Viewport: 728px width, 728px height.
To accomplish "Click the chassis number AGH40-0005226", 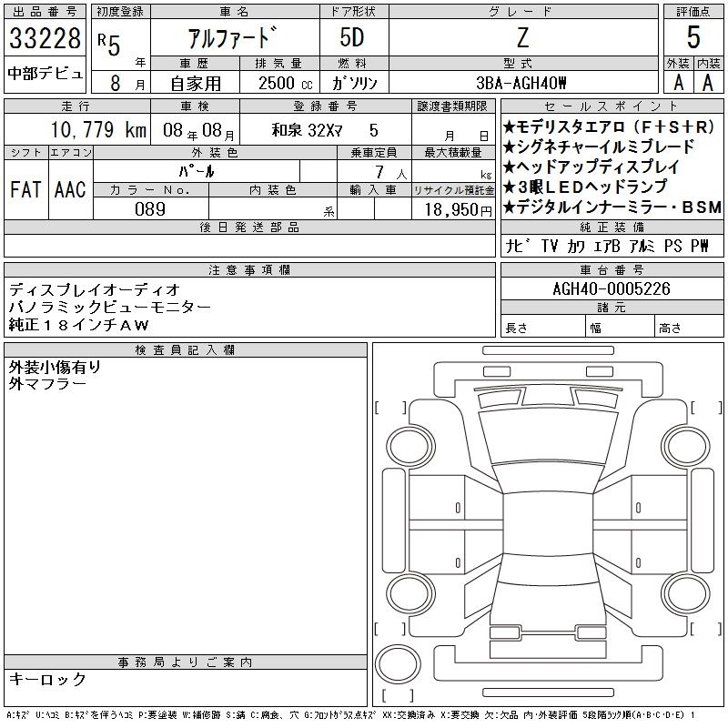I will point(612,289).
